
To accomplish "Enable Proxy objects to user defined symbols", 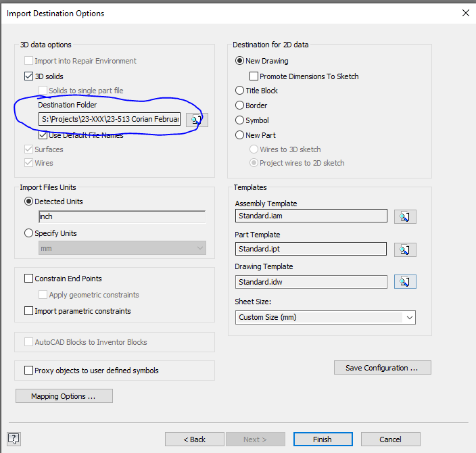I will [28, 370].
